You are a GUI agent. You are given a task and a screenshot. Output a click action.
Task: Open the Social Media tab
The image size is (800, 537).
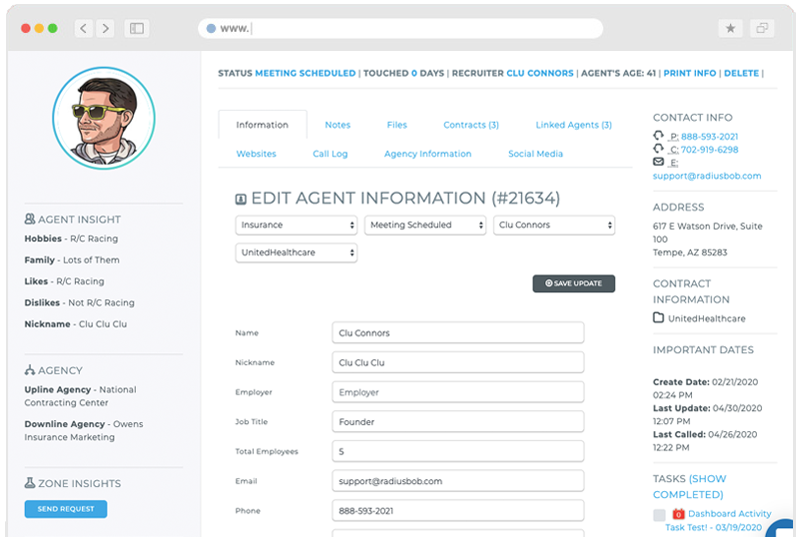pos(535,154)
